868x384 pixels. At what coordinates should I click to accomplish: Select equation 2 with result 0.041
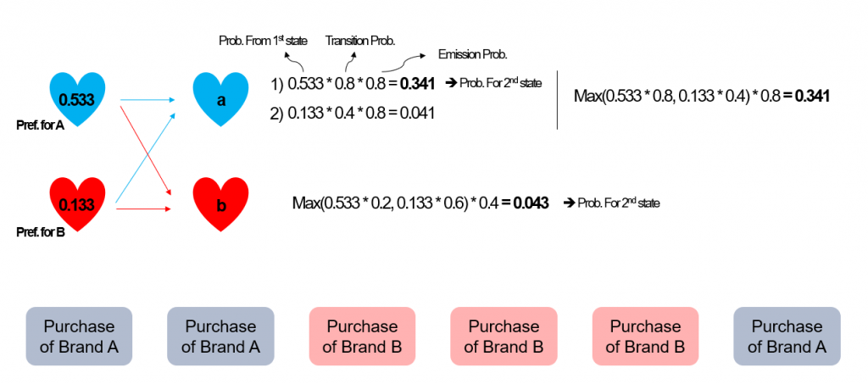click(x=353, y=114)
